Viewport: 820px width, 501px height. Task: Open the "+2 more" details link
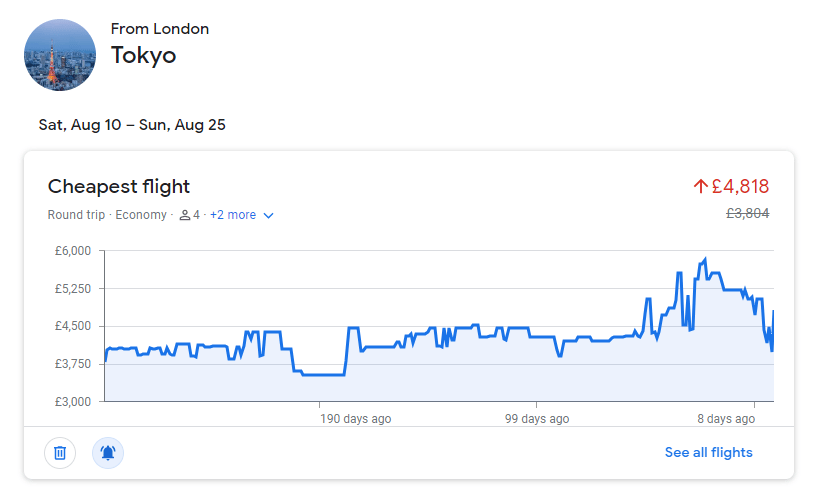pyautogui.click(x=233, y=215)
